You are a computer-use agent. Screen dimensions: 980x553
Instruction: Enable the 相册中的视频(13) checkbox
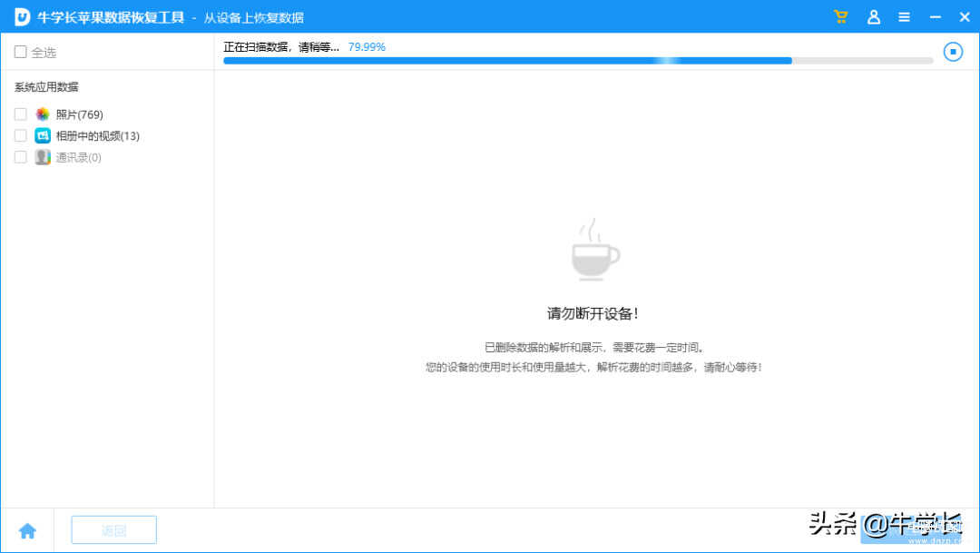click(x=21, y=135)
